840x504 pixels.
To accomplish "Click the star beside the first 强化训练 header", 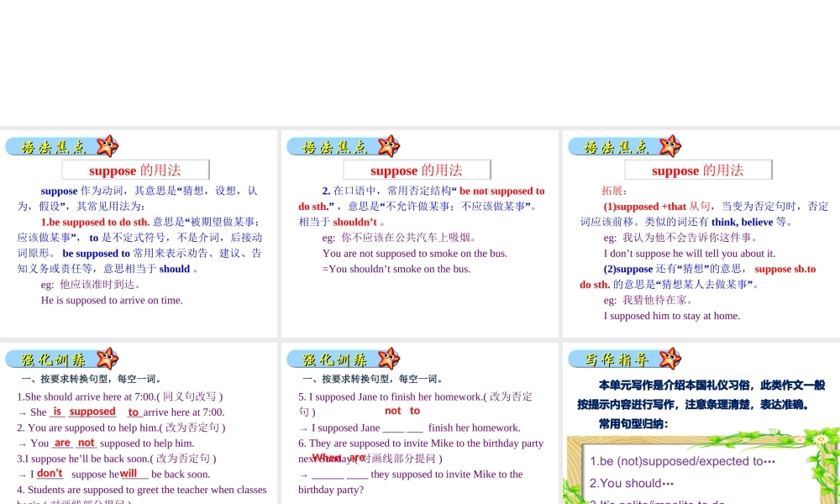I will coord(108,359).
